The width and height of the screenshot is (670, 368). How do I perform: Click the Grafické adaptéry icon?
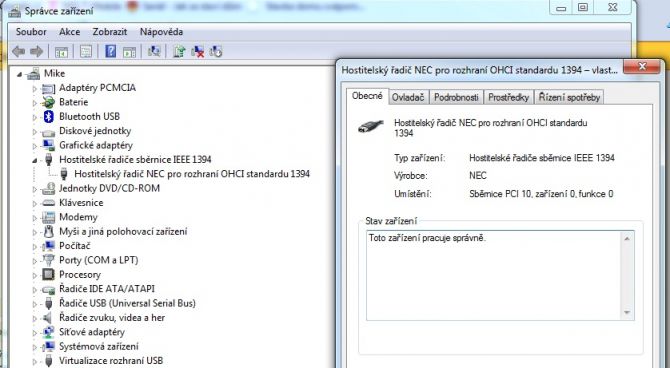pos(48,145)
